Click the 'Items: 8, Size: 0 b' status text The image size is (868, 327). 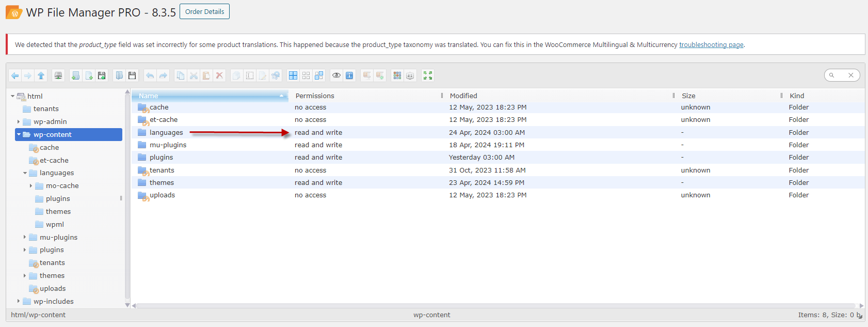click(828, 315)
